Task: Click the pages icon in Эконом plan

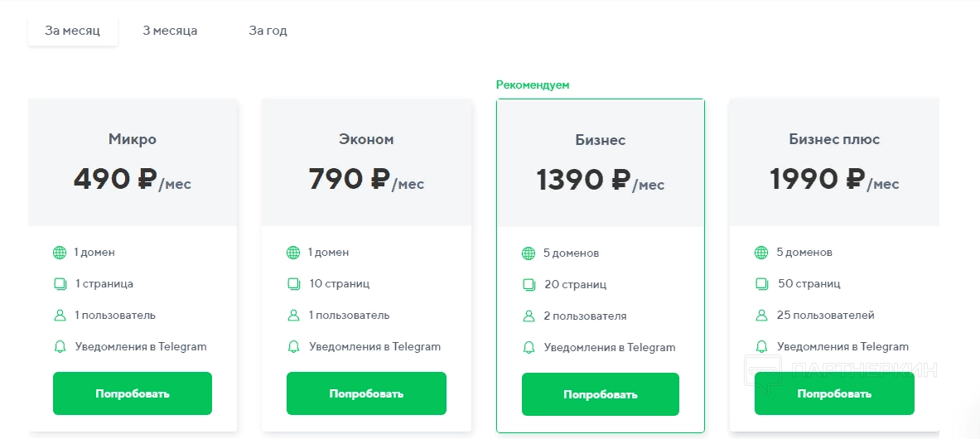Action: [x=293, y=283]
